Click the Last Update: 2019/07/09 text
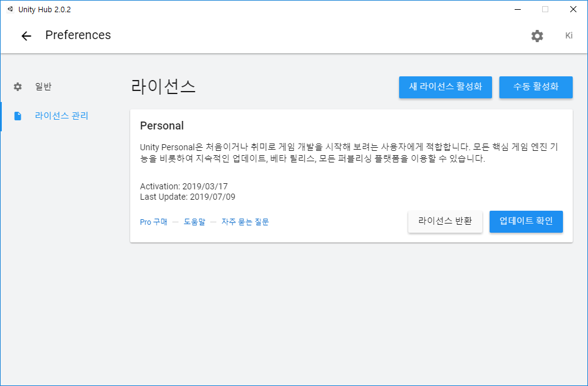This screenshot has height=386, width=588. [188, 197]
